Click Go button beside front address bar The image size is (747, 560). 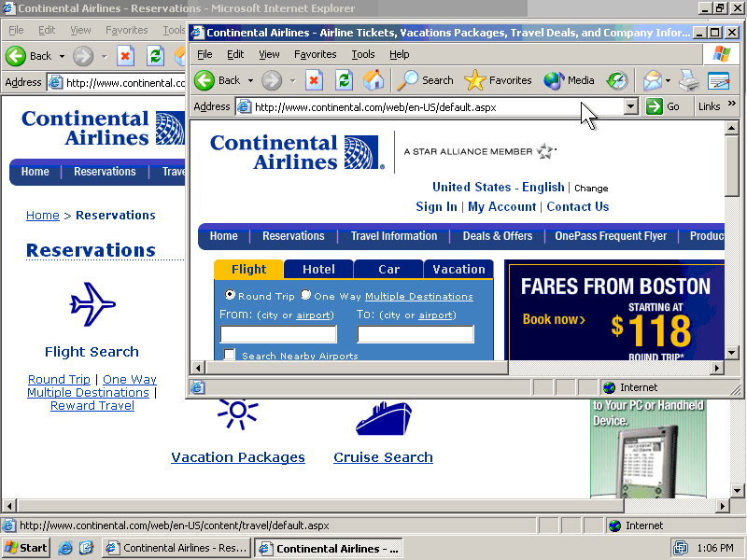[663, 106]
